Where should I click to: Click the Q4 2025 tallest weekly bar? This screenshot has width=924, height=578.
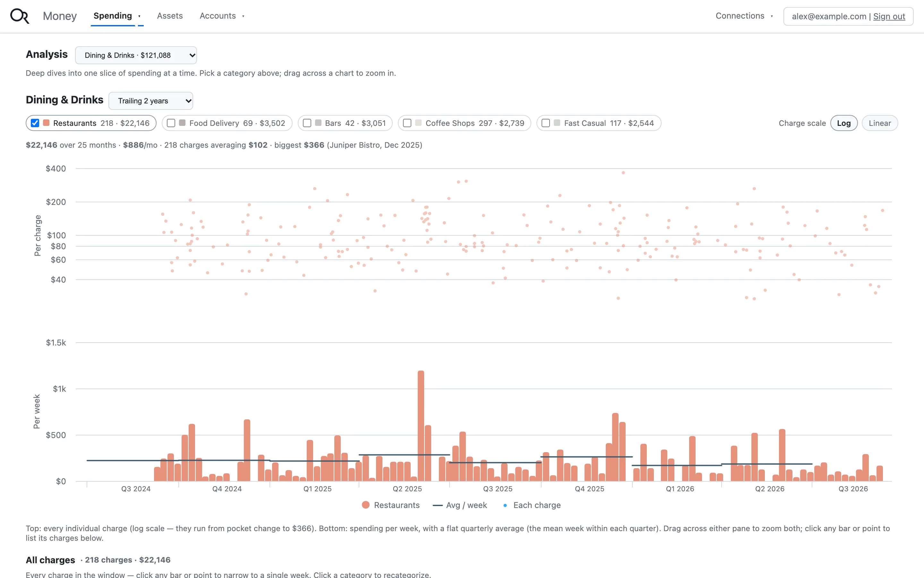[615, 447]
